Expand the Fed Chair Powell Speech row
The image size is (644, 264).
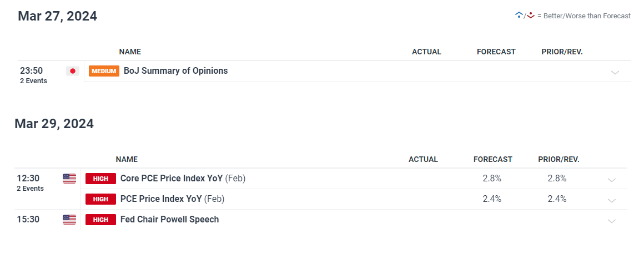tap(611, 221)
